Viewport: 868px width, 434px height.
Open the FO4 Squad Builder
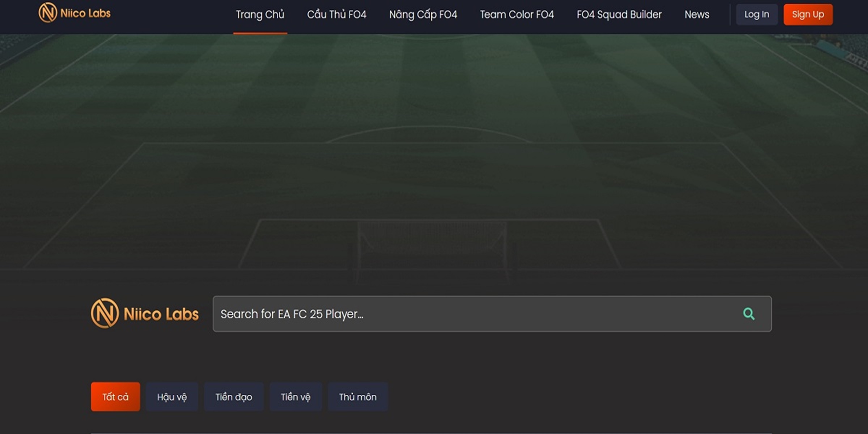point(619,14)
